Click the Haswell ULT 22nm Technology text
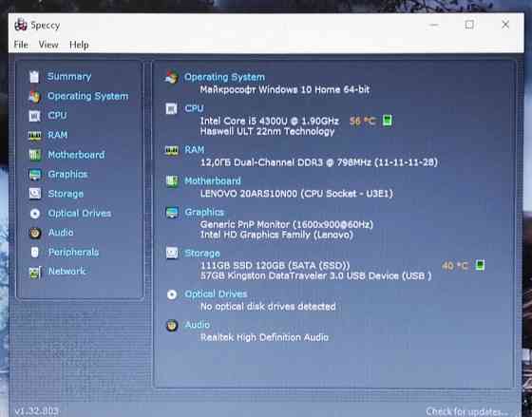Viewport: 532px width, 417px height. tap(267, 131)
